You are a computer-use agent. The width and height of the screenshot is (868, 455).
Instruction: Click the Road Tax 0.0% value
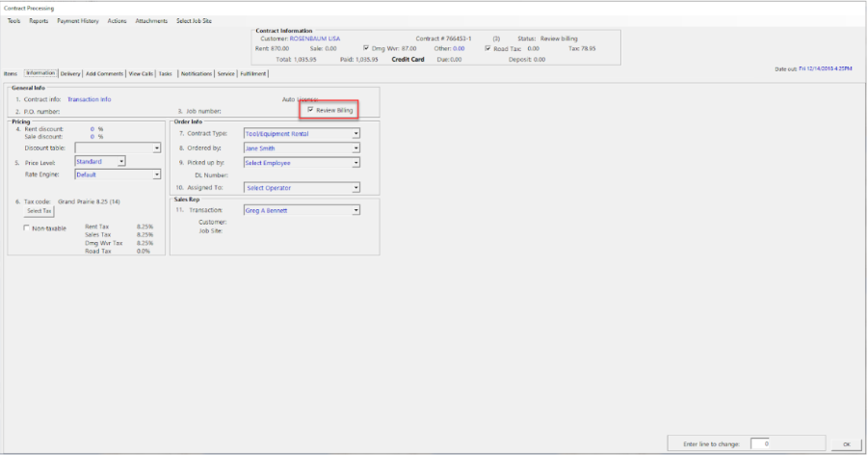pos(144,251)
